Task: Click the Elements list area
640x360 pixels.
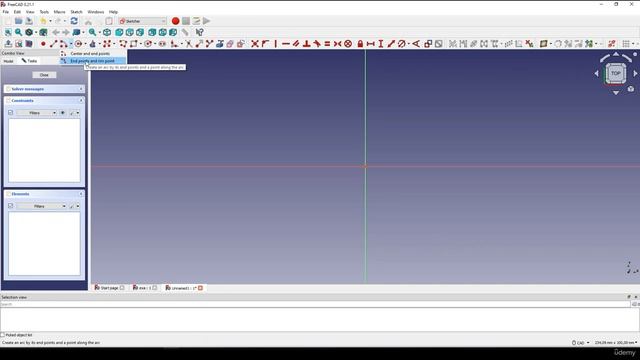Action: [x=44, y=244]
